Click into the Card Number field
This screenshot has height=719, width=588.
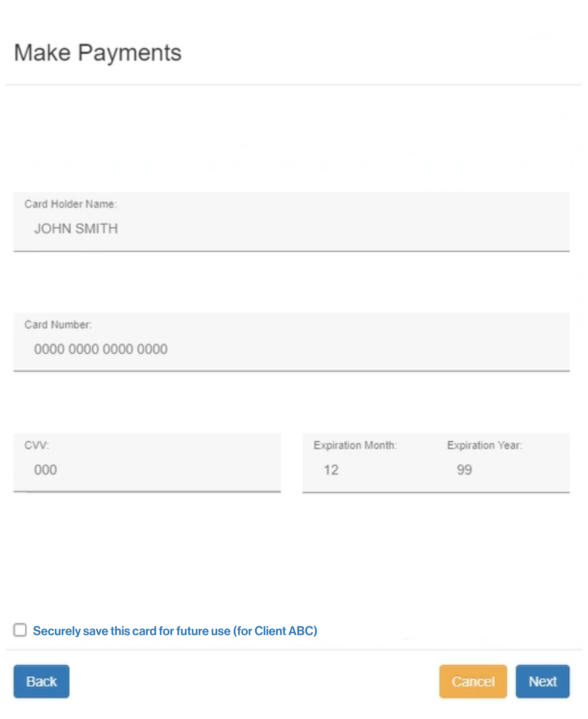click(291, 349)
